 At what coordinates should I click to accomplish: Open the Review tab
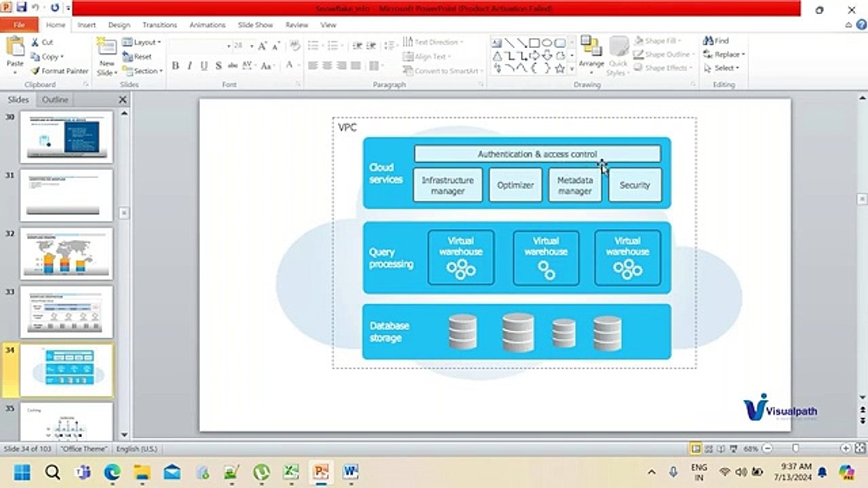296,24
